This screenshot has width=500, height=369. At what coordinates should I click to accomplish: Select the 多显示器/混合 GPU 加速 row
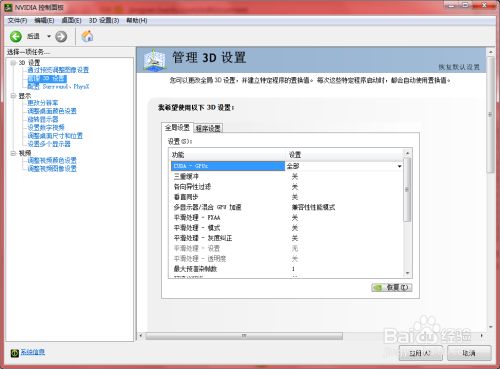pos(287,207)
